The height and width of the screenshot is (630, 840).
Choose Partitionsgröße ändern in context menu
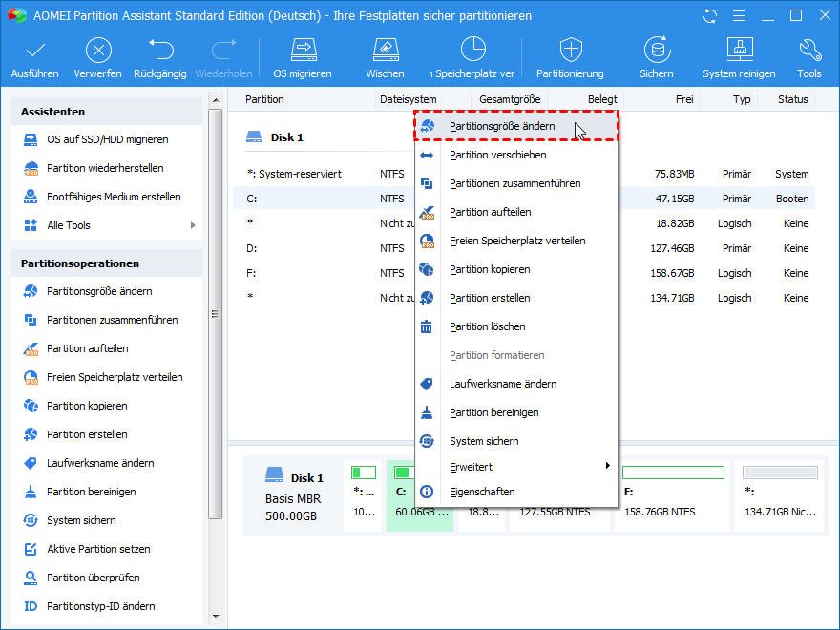516,126
